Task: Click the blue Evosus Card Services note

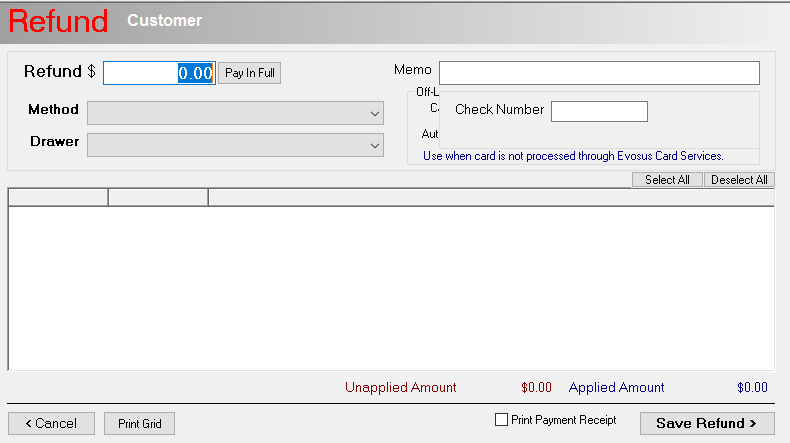Action: point(573,156)
